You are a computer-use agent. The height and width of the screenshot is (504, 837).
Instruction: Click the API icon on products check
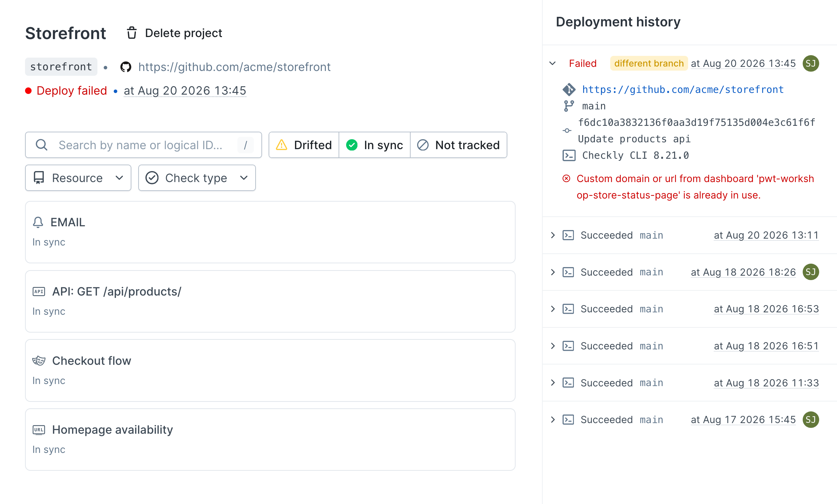[x=39, y=291]
